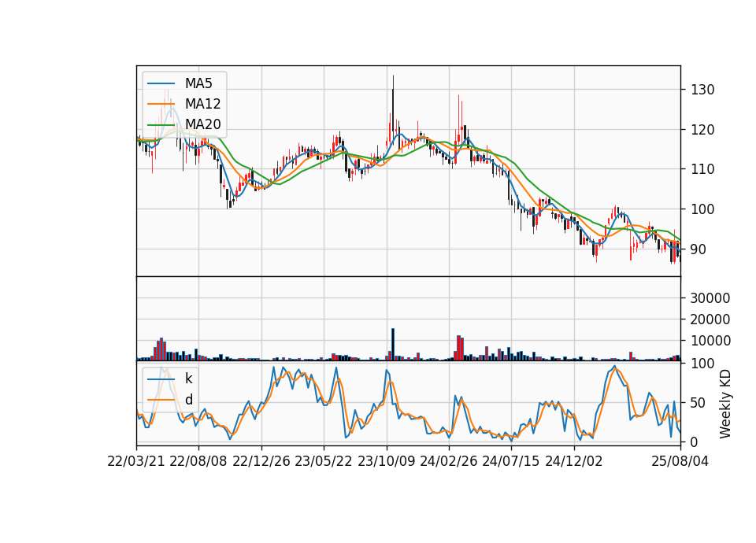The width and height of the screenshot is (756, 543).
Task: Click the green MA20 legend line sample
Action: point(161,125)
